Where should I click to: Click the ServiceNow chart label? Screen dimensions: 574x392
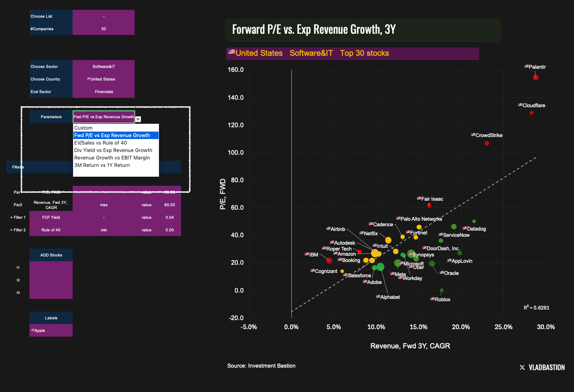(x=454, y=235)
